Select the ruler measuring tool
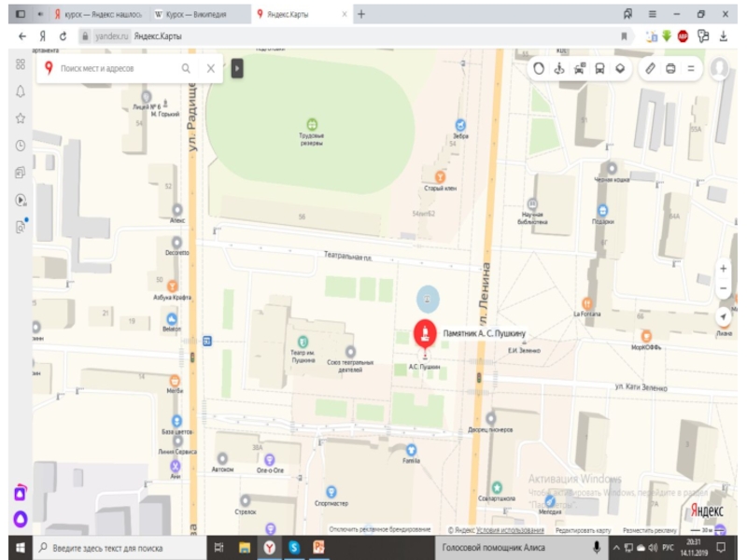Viewport: 747px width, 560px height. pyautogui.click(x=650, y=68)
